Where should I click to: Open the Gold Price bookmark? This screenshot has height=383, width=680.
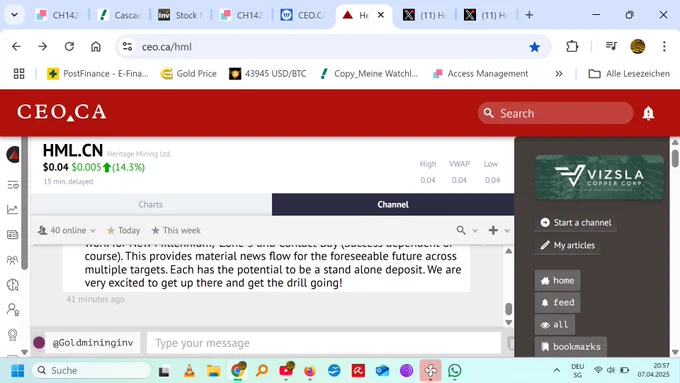coord(189,74)
